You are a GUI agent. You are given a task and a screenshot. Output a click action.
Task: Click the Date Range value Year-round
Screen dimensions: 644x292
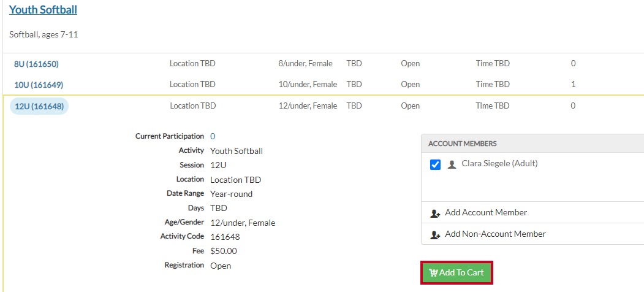tap(231, 194)
